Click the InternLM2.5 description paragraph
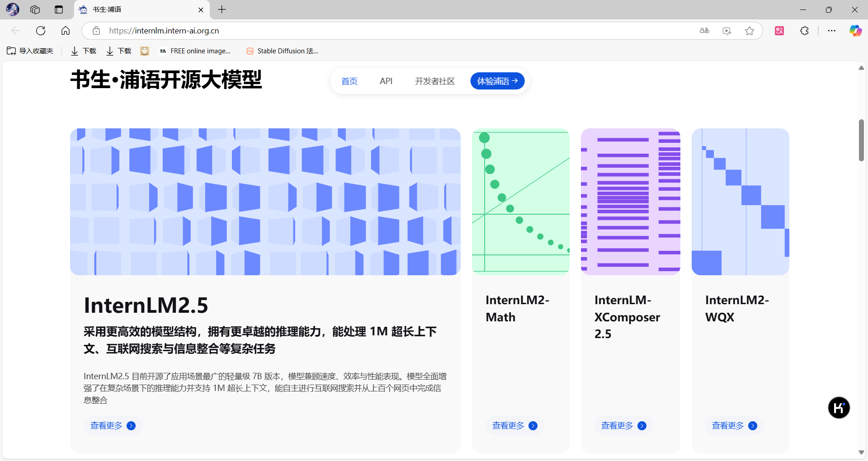Screen dimensions: 868x461 pyautogui.click(x=265, y=388)
